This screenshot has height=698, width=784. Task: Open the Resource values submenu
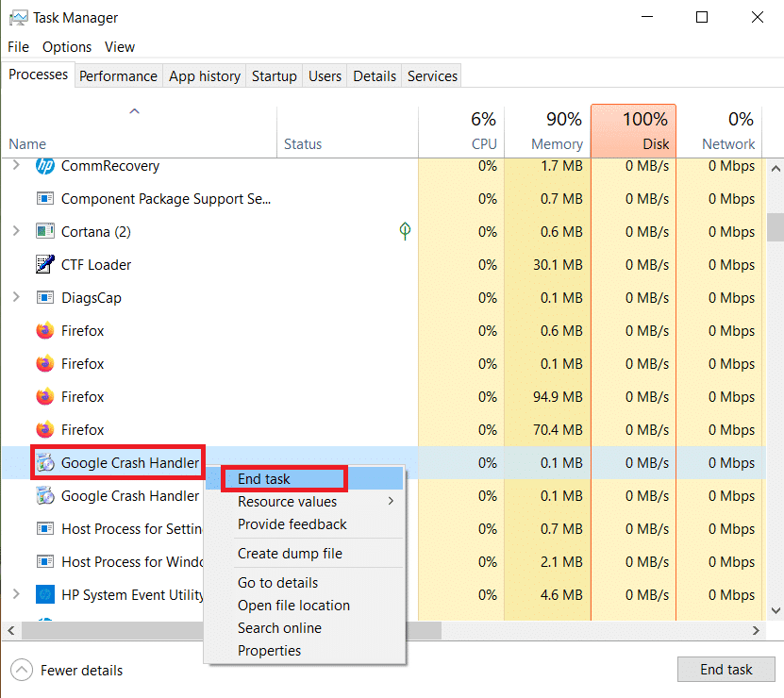287,502
